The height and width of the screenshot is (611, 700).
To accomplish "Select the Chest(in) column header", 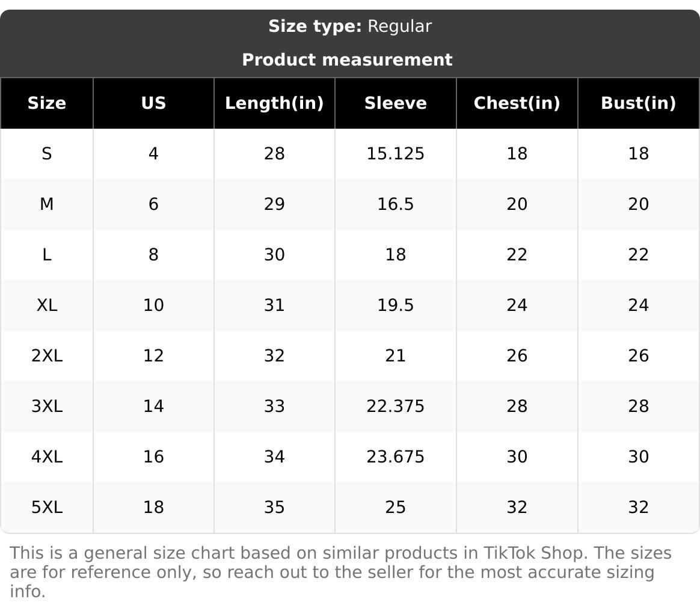I will (517, 103).
